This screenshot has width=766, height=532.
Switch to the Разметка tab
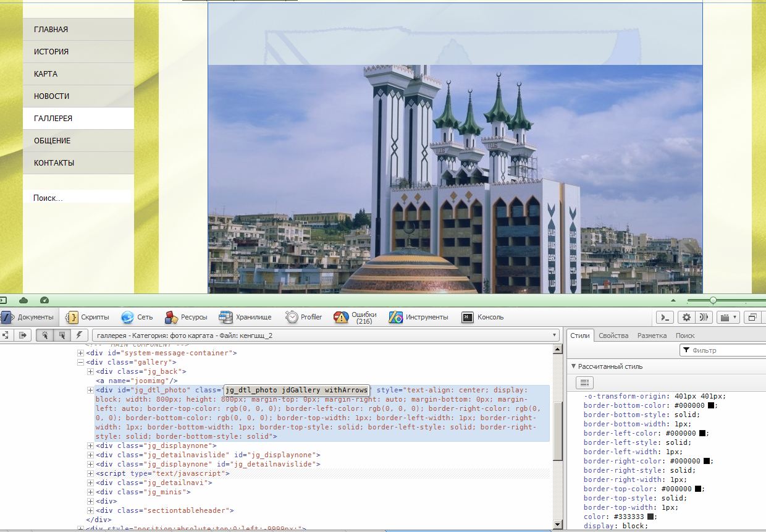click(652, 336)
